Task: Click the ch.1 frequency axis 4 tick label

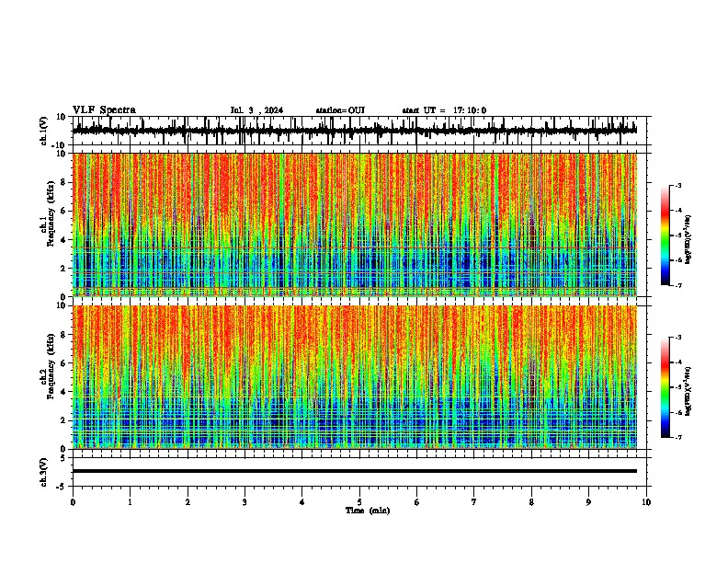Action: coord(63,240)
